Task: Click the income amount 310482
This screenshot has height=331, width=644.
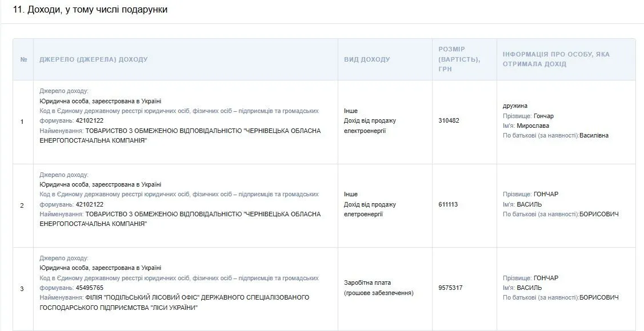Action: pyautogui.click(x=449, y=121)
